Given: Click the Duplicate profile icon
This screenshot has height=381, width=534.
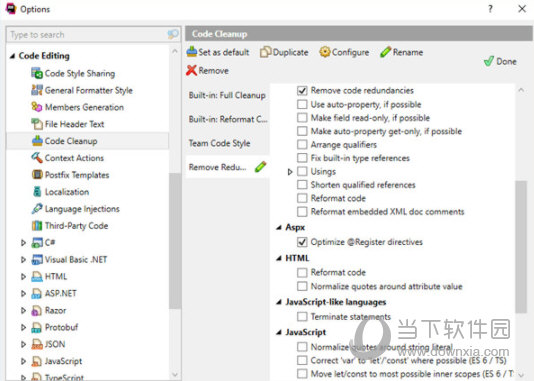Looking at the screenshot, I should [265, 52].
